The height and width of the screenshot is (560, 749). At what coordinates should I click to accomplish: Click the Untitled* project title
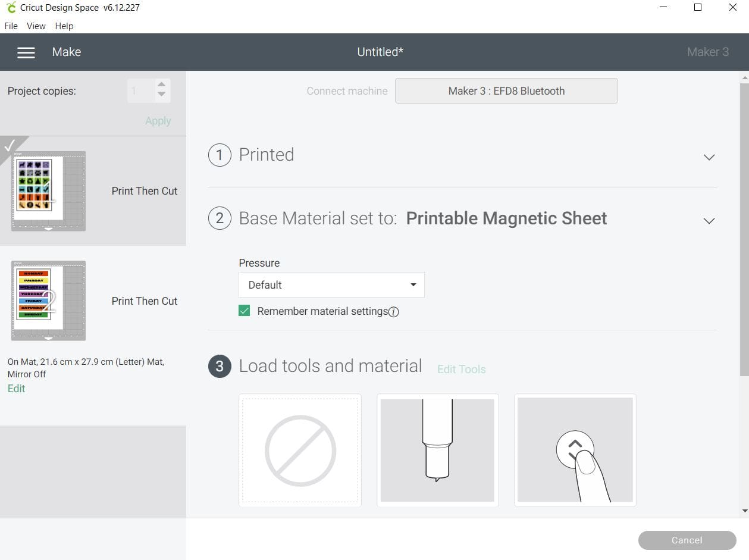(380, 52)
